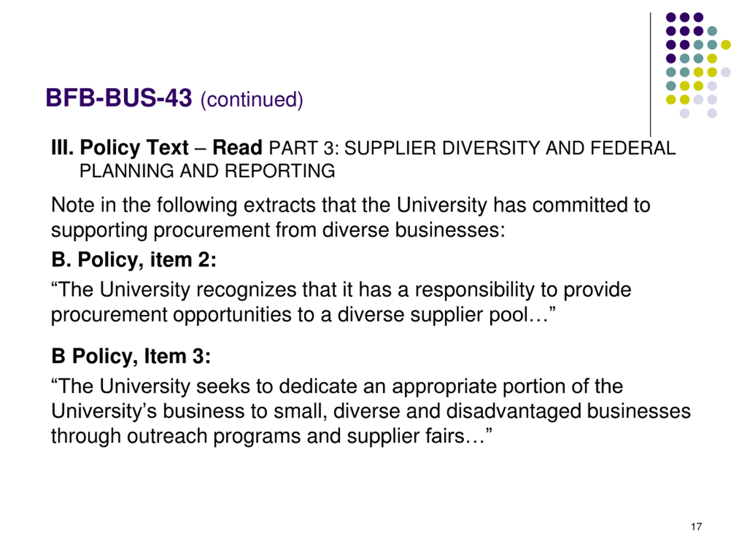Image resolution: width=747 pixels, height=560 pixels.
Task: Click the bottom-left lavender dot of the grid
Action: (x=685, y=113)
